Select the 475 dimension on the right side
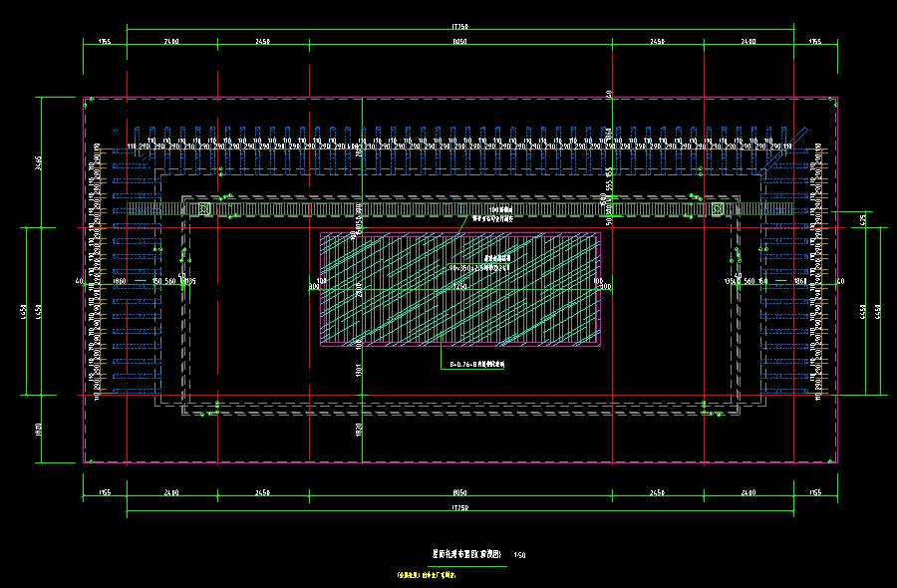The image size is (897, 588). coord(863,219)
